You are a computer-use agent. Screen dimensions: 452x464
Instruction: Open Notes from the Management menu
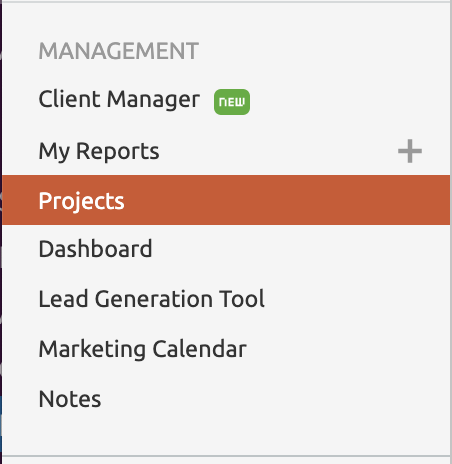(70, 399)
